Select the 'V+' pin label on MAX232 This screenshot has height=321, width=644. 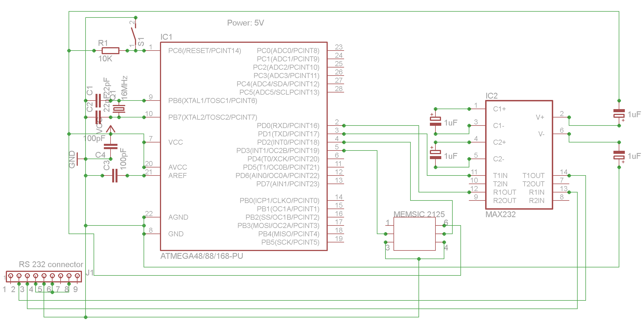[540, 117]
